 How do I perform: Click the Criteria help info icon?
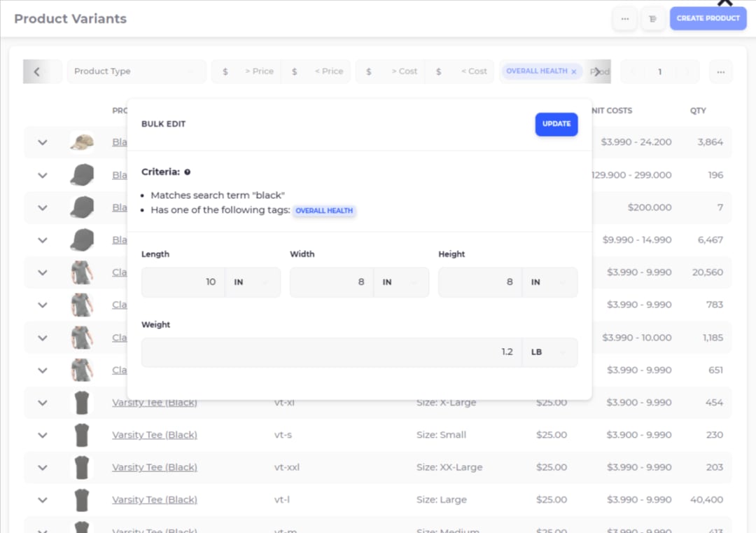click(x=187, y=172)
